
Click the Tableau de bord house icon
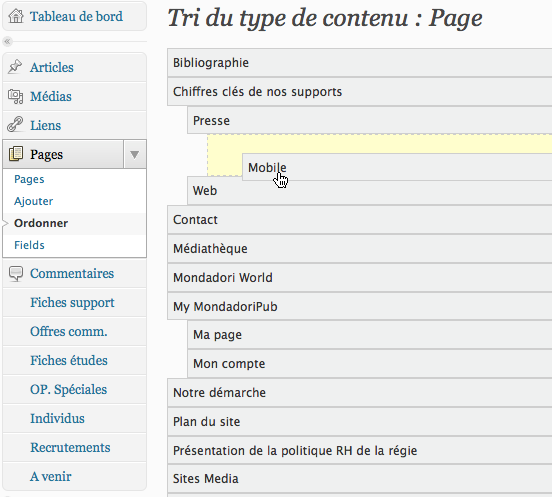[x=16, y=16]
